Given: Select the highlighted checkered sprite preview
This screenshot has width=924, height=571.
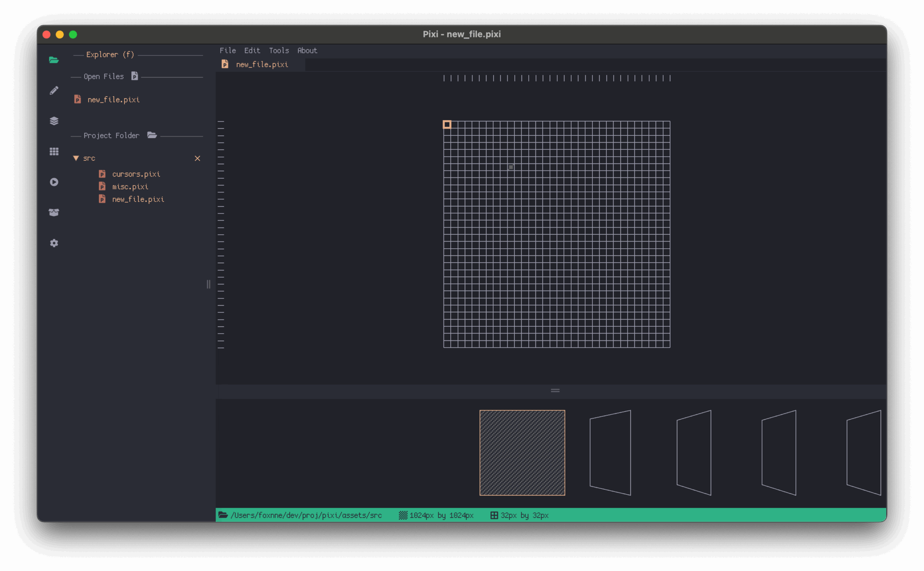Looking at the screenshot, I should (522, 452).
